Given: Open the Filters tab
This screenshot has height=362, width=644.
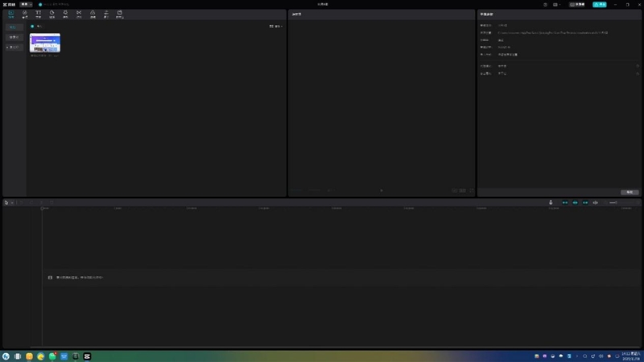Looking at the screenshot, I should tap(93, 14).
